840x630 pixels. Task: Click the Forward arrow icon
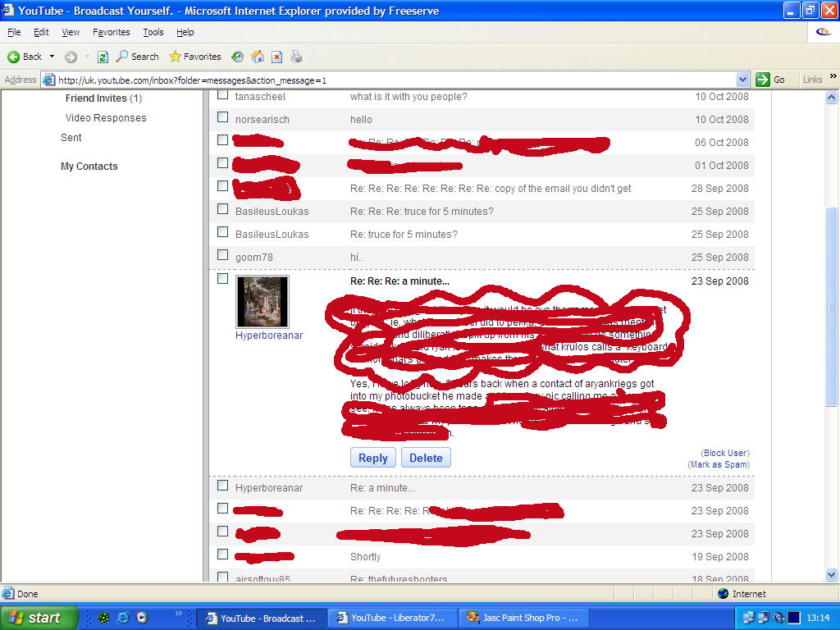[x=71, y=57]
